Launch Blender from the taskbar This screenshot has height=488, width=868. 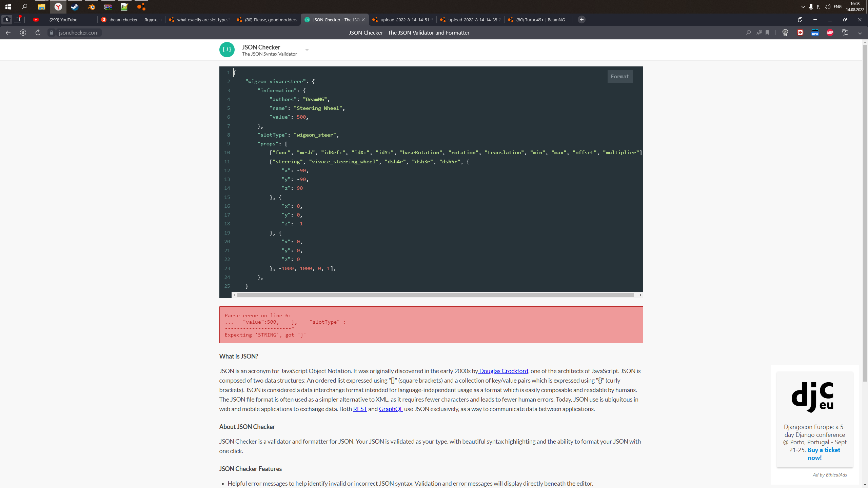91,6
